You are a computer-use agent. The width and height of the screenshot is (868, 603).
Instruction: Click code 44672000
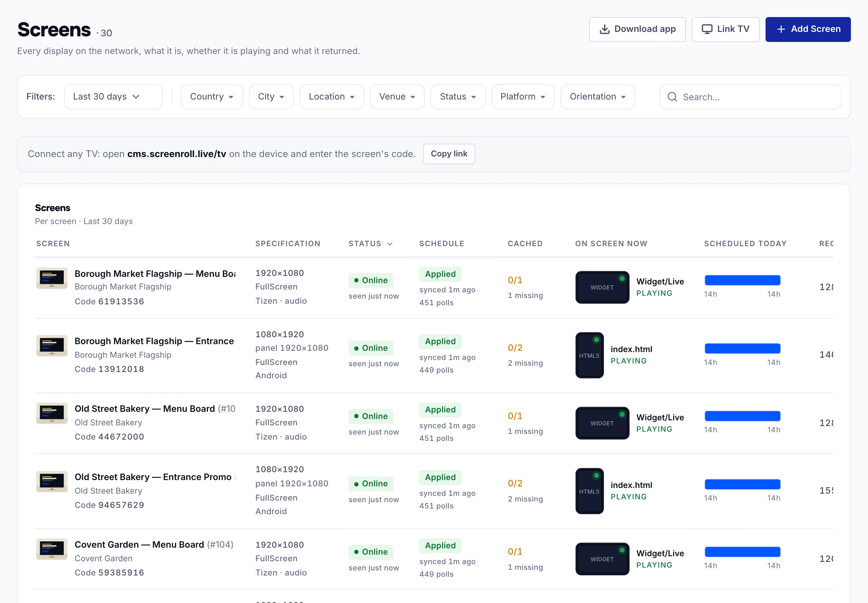click(x=121, y=437)
